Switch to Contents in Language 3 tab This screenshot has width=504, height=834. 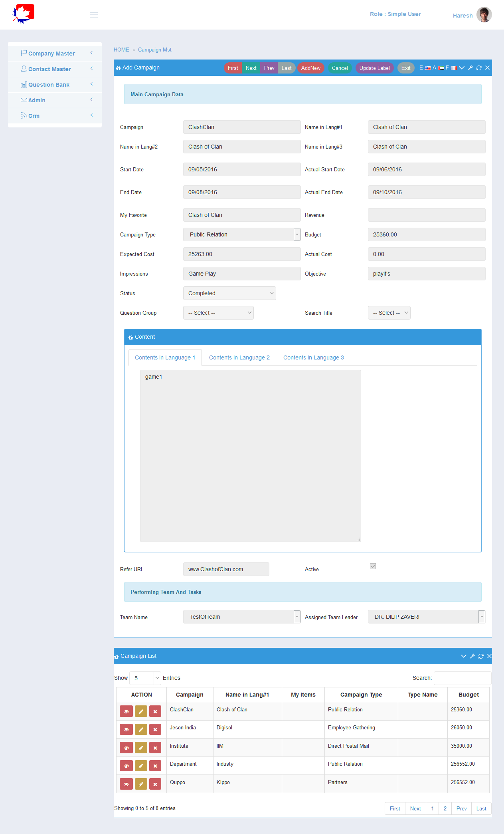(314, 357)
